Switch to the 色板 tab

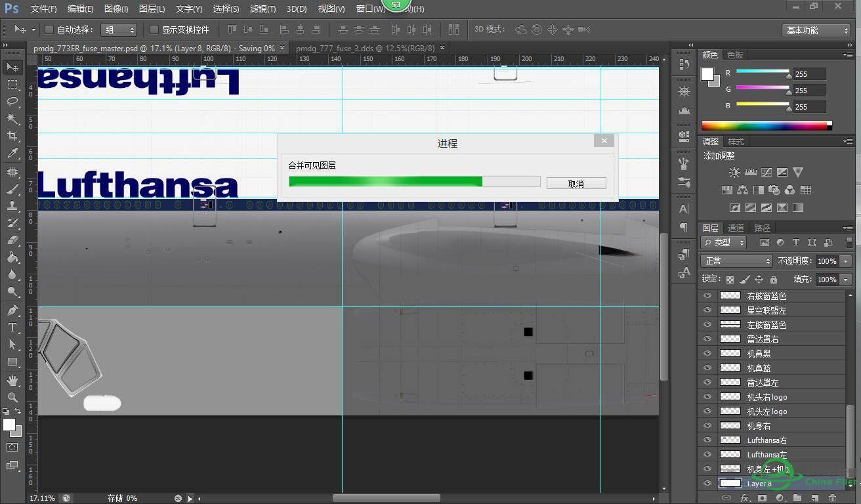point(735,54)
